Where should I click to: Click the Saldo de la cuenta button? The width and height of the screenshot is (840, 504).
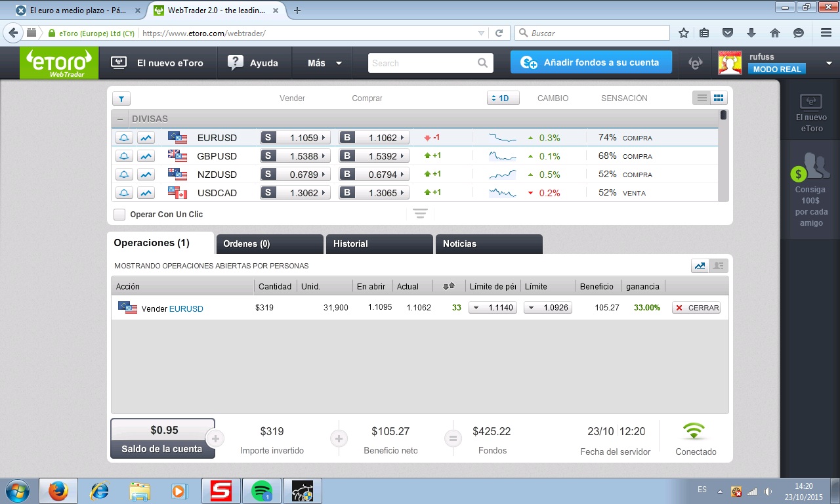(x=163, y=438)
